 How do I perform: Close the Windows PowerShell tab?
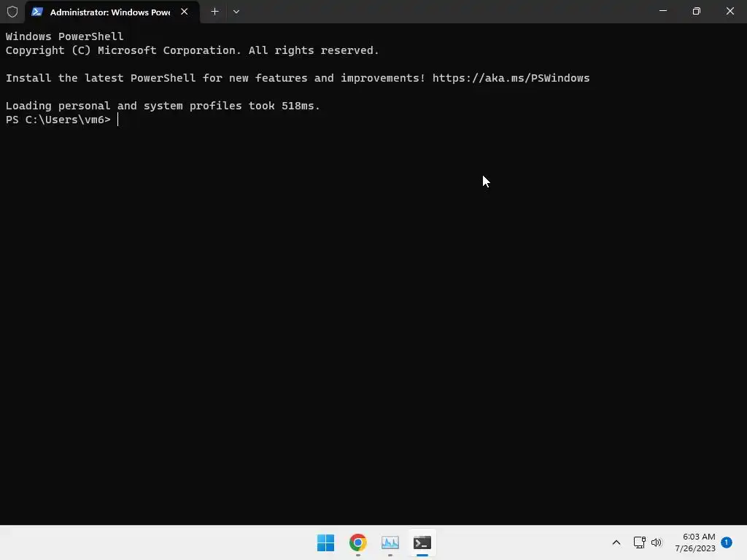coord(185,12)
